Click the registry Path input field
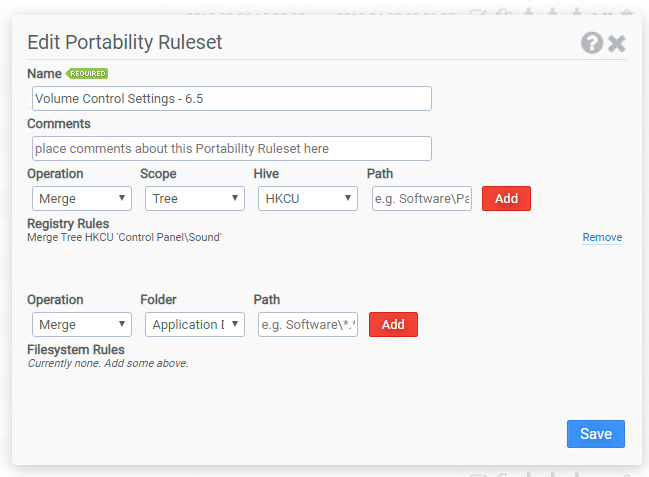This screenshot has width=649, height=477. tap(422, 199)
